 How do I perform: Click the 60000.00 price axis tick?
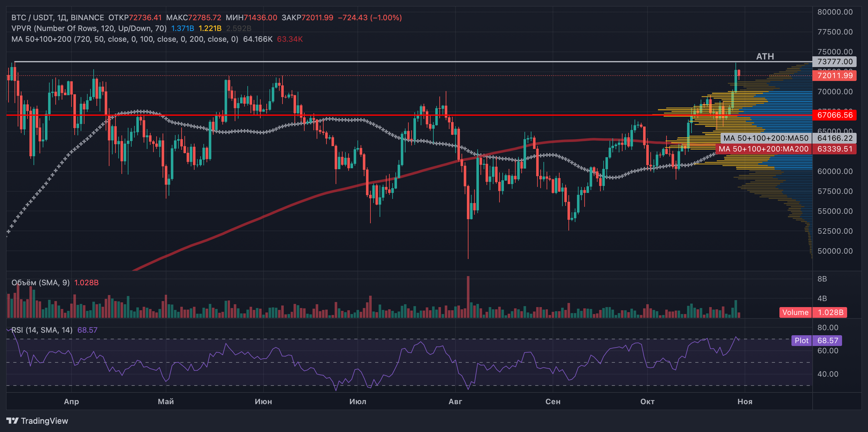pyautogui.click(x=835, y=171)
